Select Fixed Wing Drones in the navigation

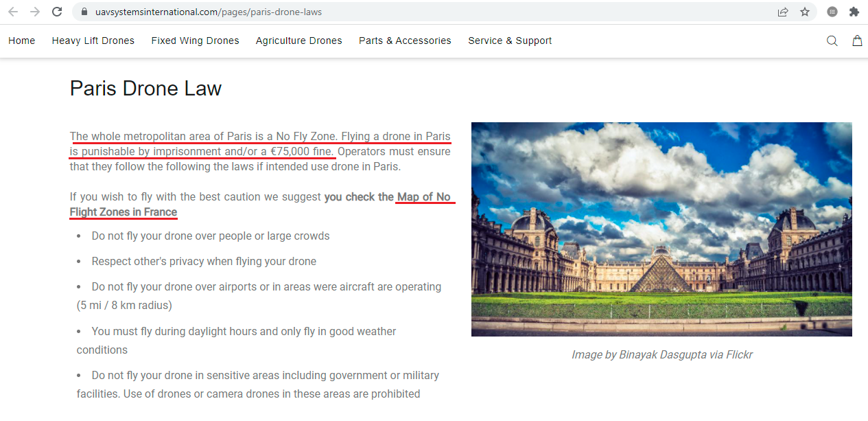[x=195, y=41]
